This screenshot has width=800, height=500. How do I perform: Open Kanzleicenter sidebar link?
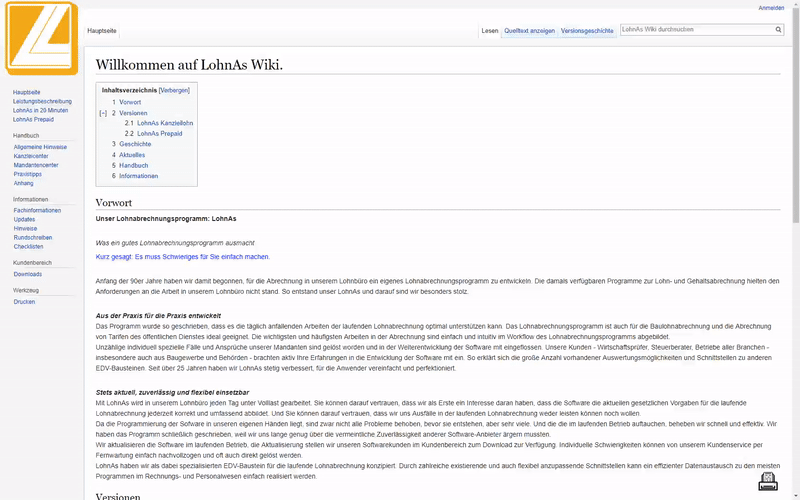pyautogui.click(x=31, y=156)
